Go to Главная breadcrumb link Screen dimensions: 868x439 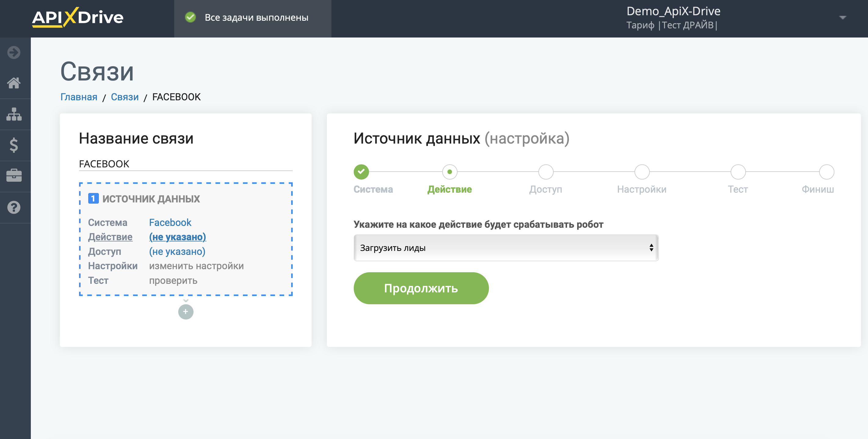[x=79, y=97]
